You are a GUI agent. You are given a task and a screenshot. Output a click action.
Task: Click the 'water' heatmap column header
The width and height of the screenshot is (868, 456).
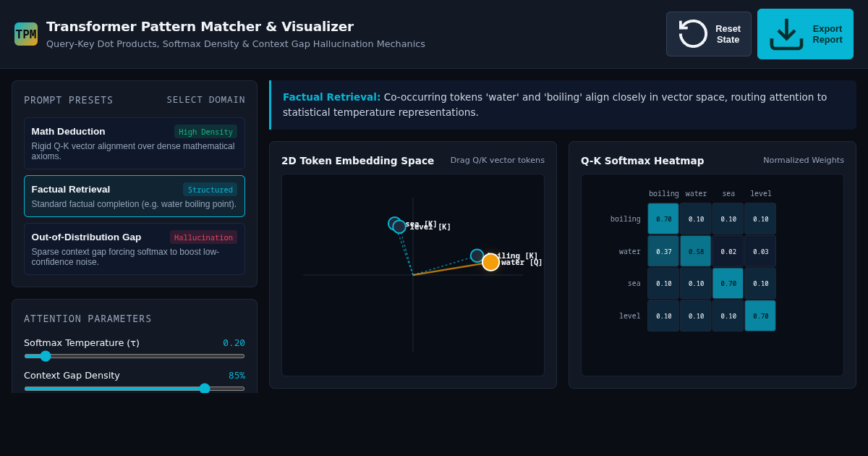pyautogui.click(x=697, y=194)
